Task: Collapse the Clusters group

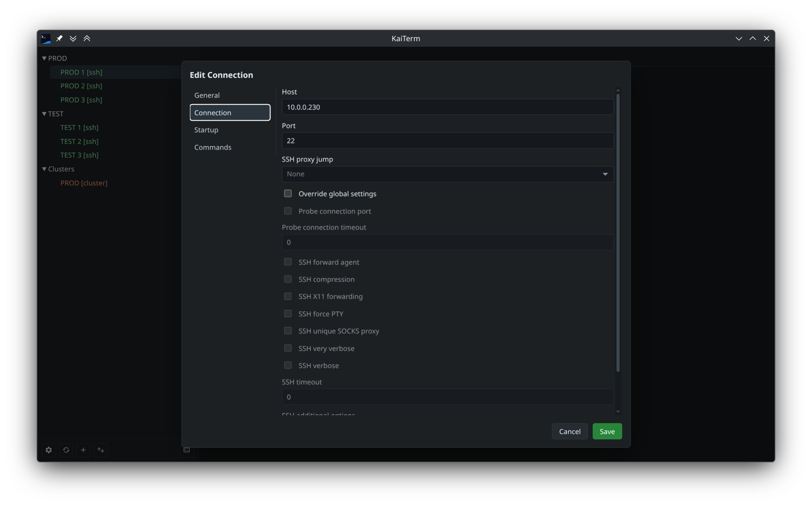Action: pos(44,169)
